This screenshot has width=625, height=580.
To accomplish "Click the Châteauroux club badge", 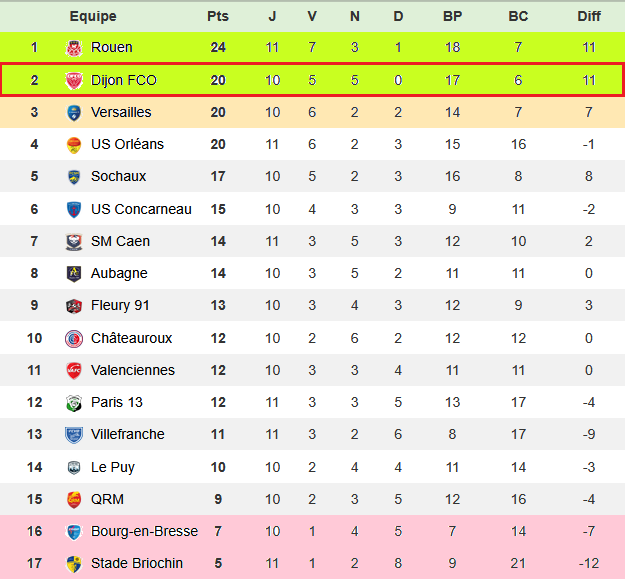I will click(73, 338).
